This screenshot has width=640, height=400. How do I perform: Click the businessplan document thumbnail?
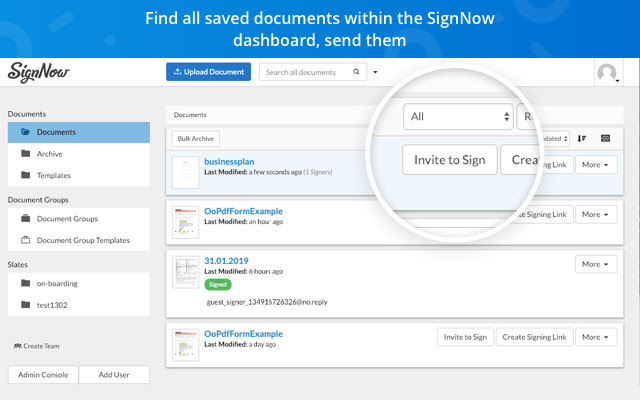[x=185, y=172]
